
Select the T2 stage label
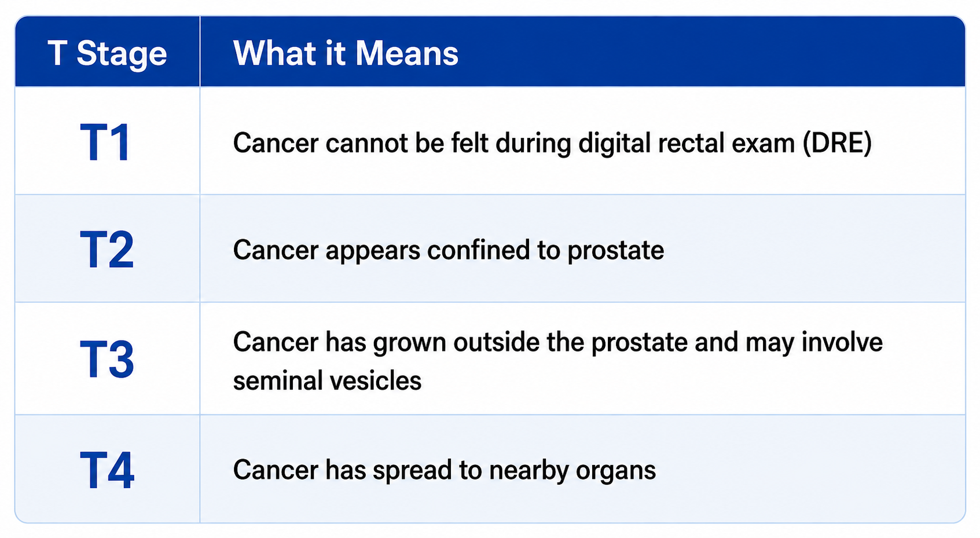(107, 250)
